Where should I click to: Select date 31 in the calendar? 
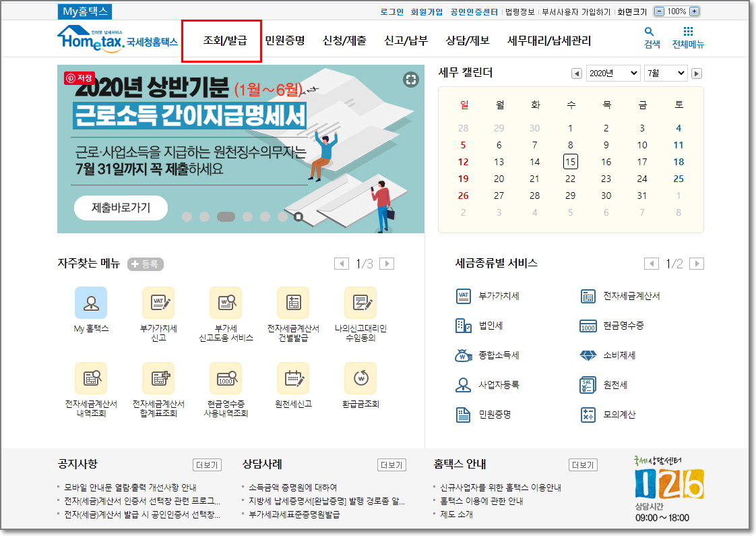click(641, 196)
